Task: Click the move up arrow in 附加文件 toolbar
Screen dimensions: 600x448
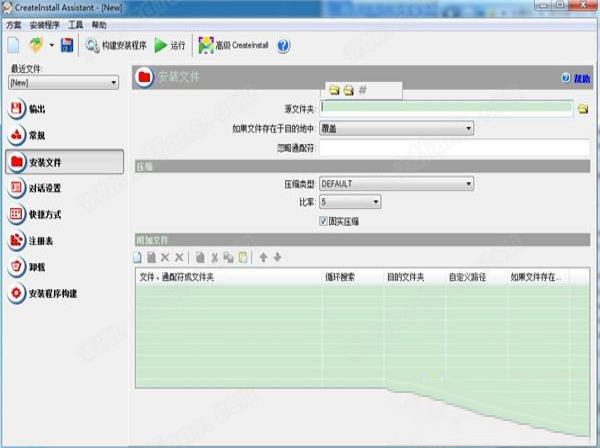Action: [x=263, y=257]
